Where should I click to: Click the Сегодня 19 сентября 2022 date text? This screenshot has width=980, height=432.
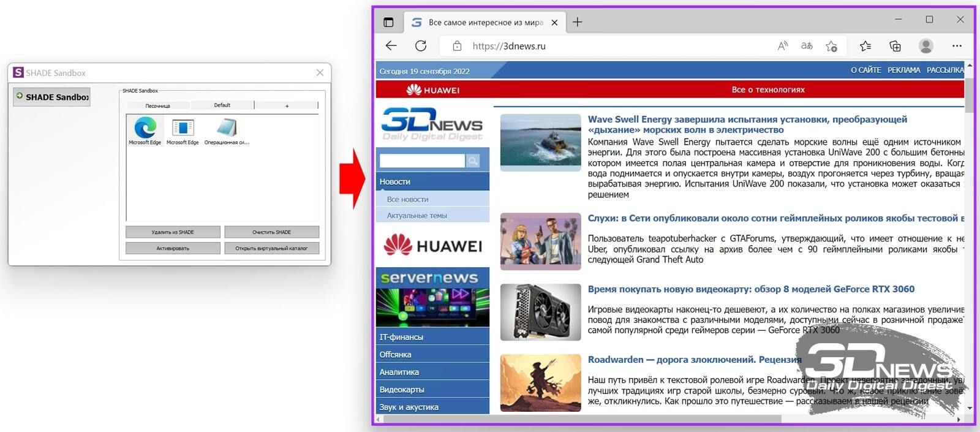tap(424, 71)
